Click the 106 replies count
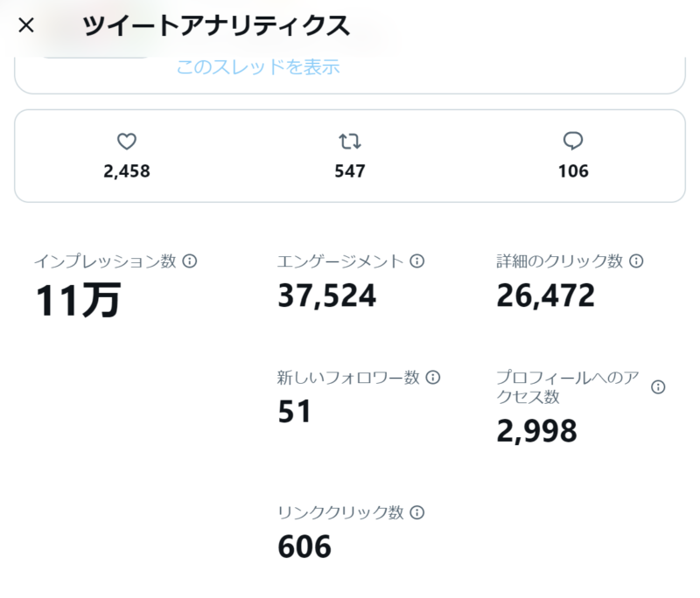The width and height of the screenshot is (700, 598). click(x=573, y=171)
